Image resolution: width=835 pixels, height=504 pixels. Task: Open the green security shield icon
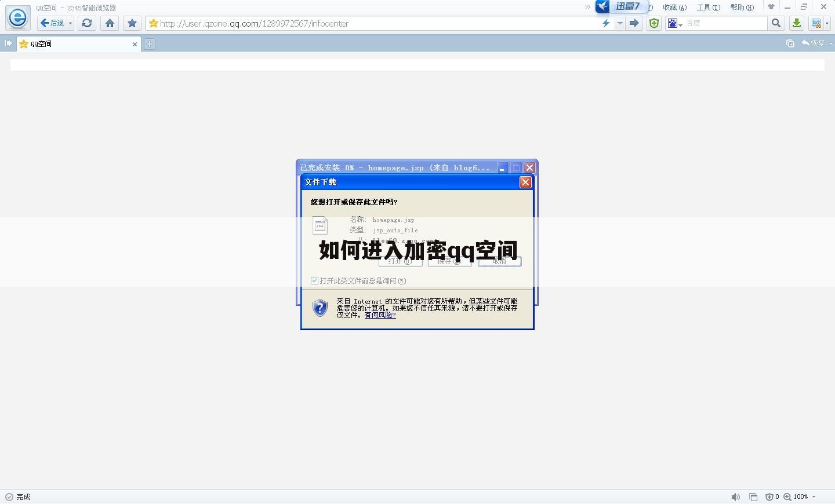coord(654,23)
